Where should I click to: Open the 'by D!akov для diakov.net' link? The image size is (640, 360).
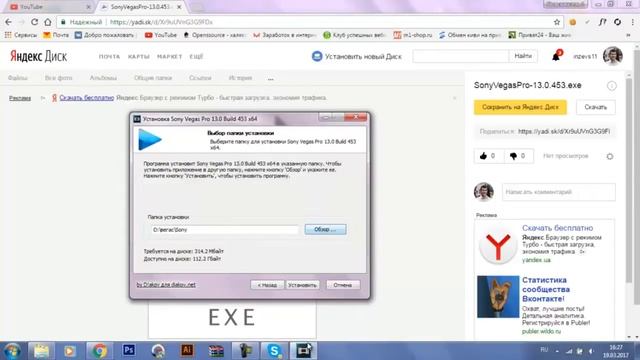pos(166,284)
